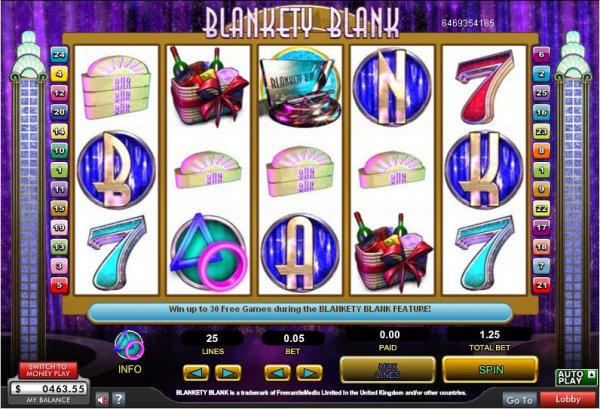600x409 pixels.
Task: Select payline 14 yellow marker on left
Action: pos(59,132)
